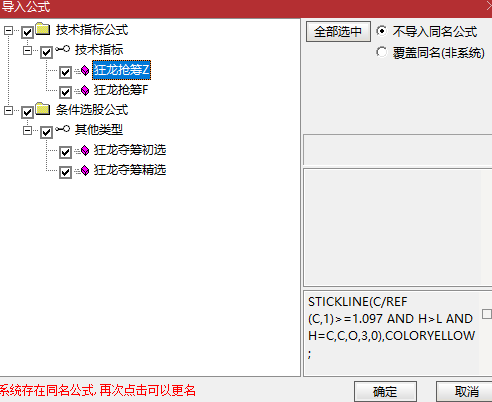Collapse the 技术指标公式 tree node
This screenshot has width=492, height=402.
click(x=8, y=30)
